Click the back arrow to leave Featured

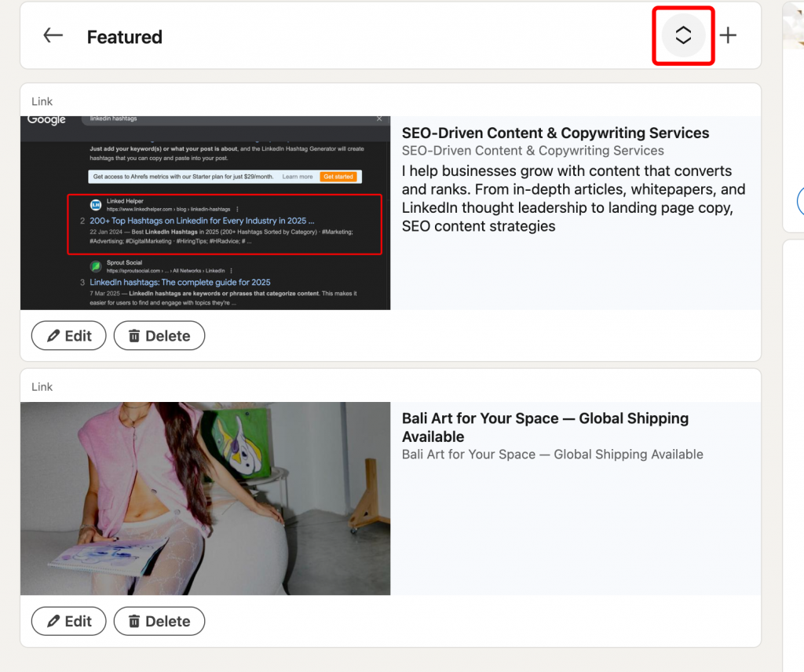(52, 35)
